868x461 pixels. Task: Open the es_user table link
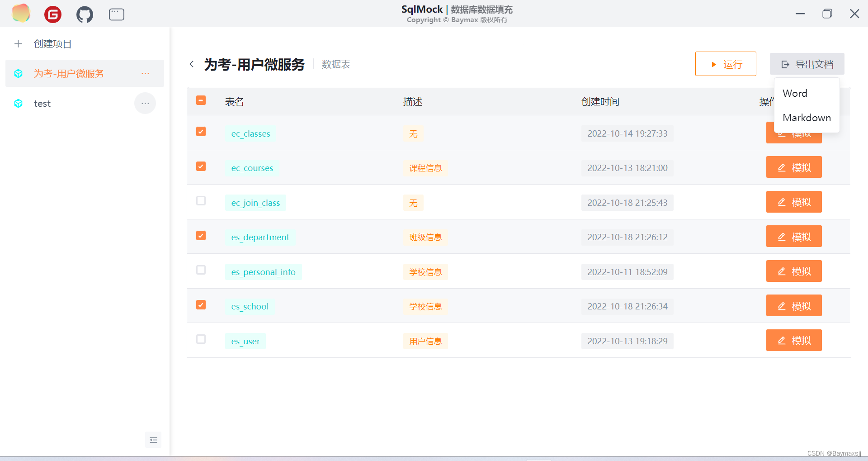click(245, 341)
